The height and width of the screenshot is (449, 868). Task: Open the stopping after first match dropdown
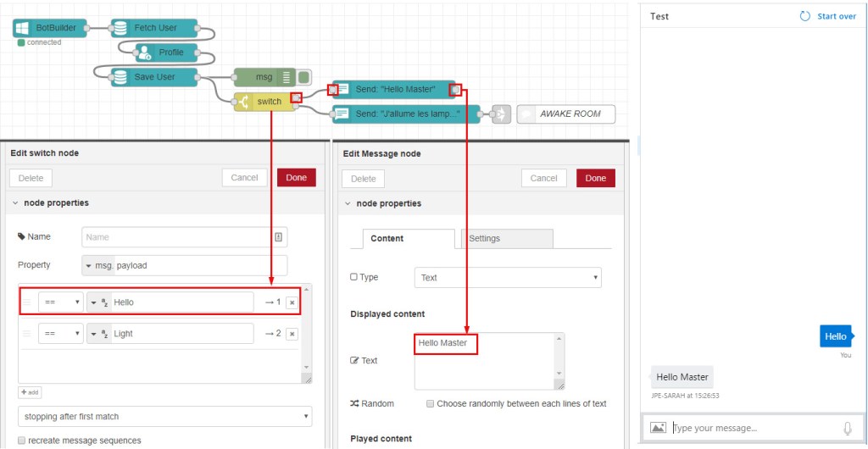(164, 417)
